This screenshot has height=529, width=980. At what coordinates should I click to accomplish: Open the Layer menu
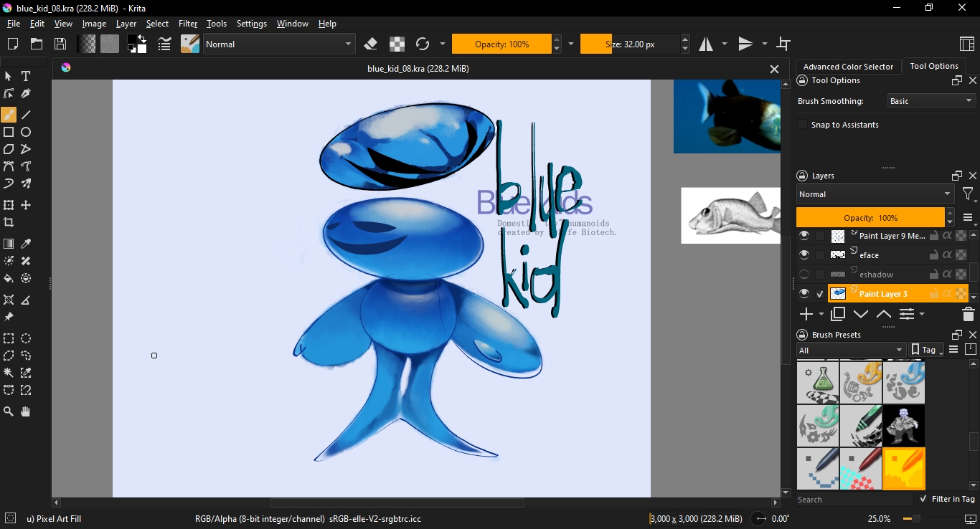pos(126,24)
